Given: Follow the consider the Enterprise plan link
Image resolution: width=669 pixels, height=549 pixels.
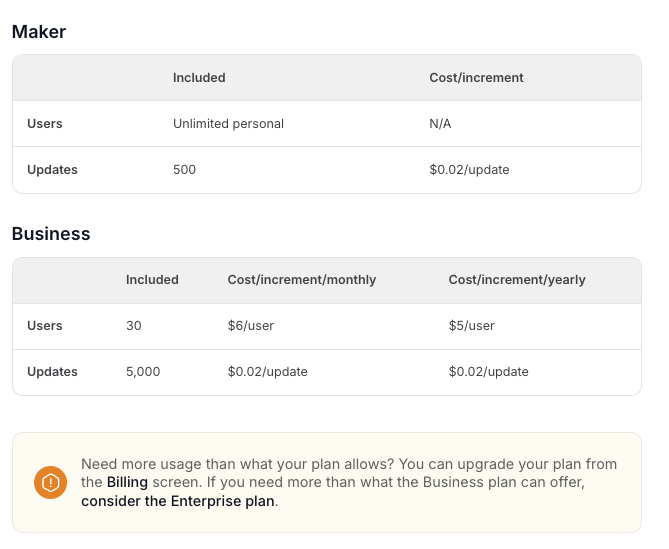Looking at the screenshot, I should tap(178, 501).
